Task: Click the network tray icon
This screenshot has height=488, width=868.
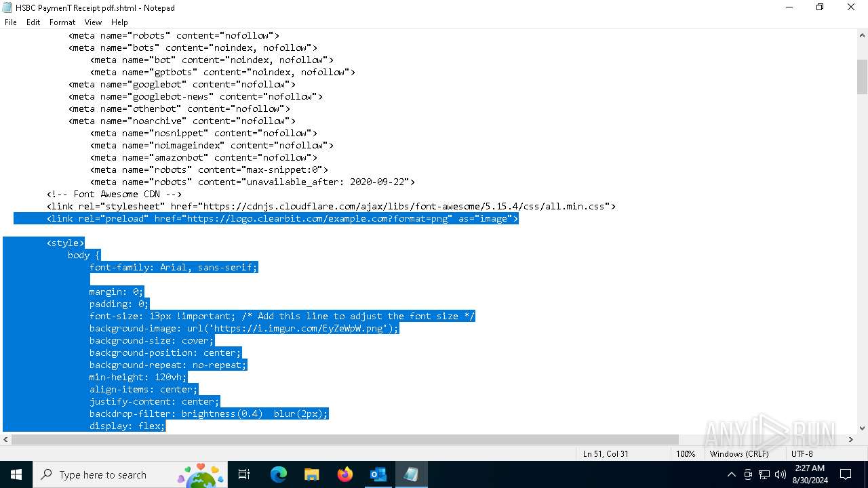Action: pyautogui.click(x=764, y=474)
